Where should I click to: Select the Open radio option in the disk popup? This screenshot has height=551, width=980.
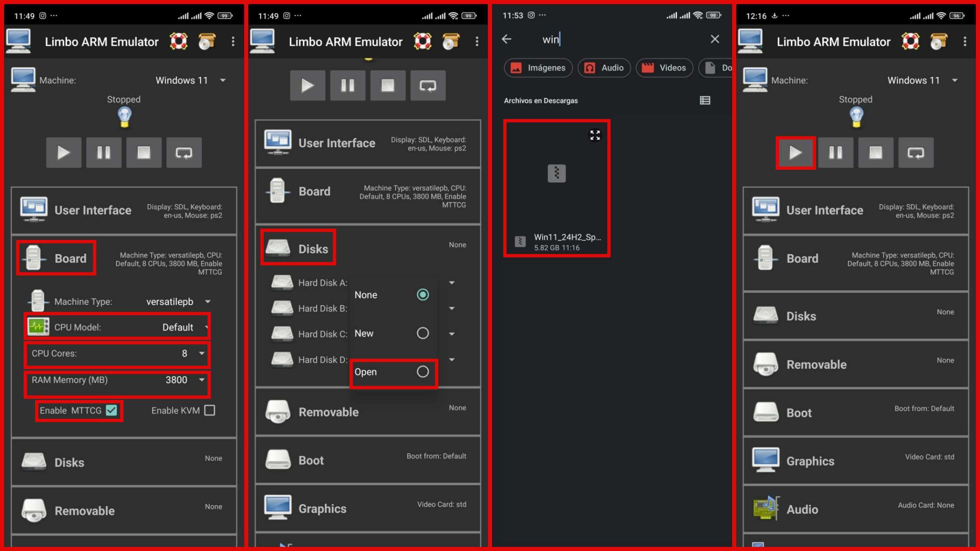(423, 371)
